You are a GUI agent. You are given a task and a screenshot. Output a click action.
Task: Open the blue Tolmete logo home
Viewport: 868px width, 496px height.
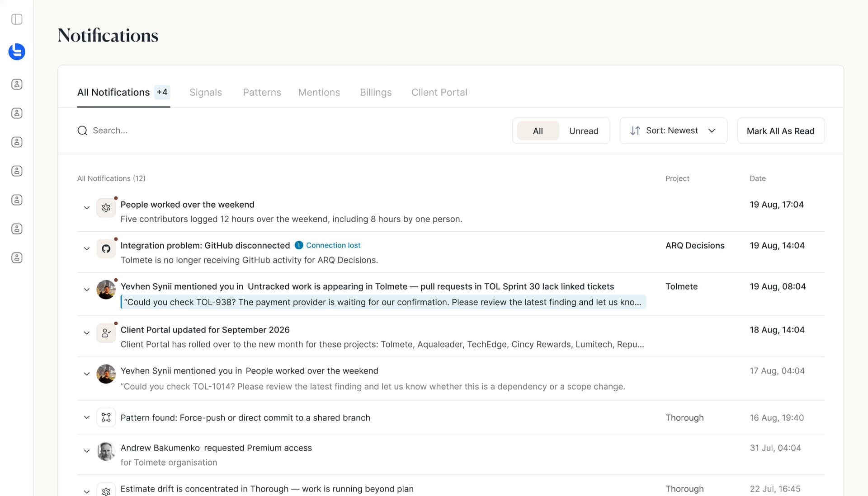(17, 51)
